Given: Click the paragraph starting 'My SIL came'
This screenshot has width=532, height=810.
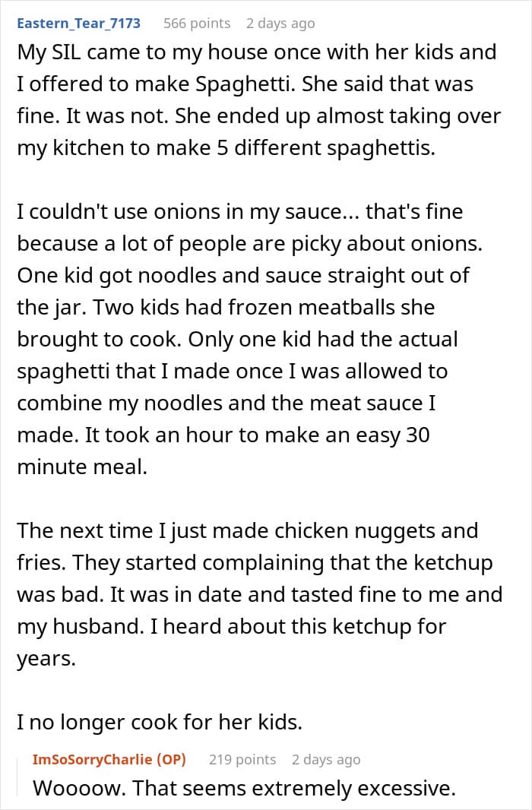Looking at the screenshot, I should [258, 100].
